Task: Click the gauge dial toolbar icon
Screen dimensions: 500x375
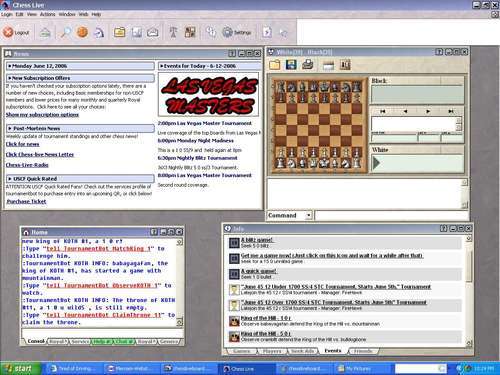Action: click(99, 33)
